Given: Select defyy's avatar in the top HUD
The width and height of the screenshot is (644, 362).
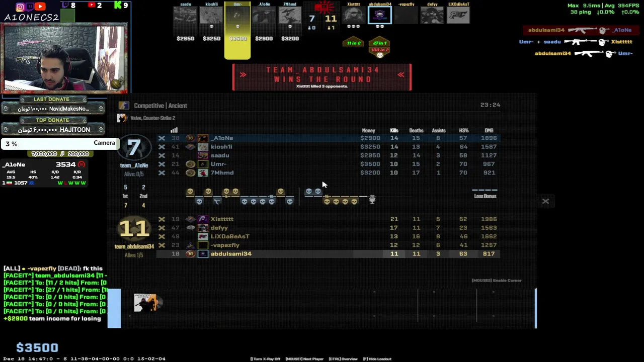Looking at the screenshot, I should pyautogui.click(x=432, y=15).
